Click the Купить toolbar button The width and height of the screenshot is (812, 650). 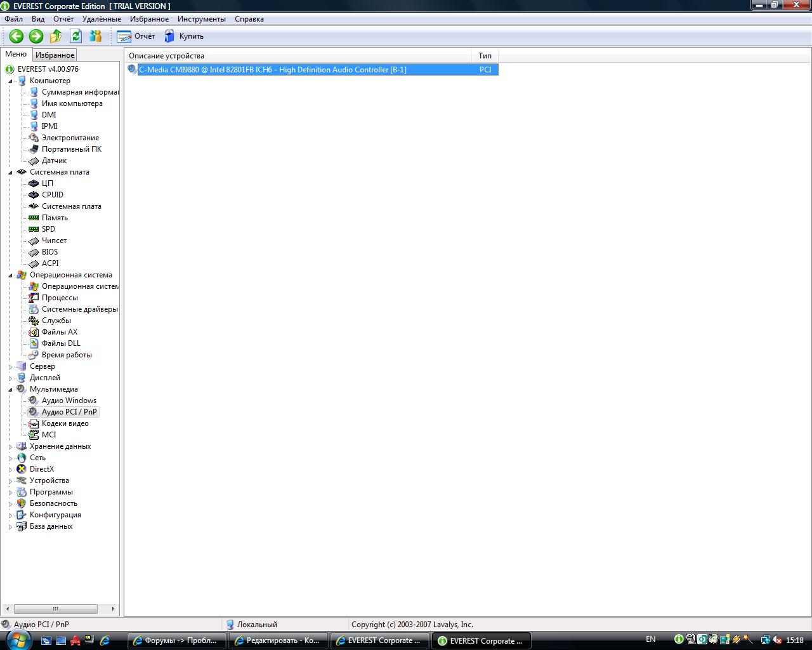(x=184, y=36)
